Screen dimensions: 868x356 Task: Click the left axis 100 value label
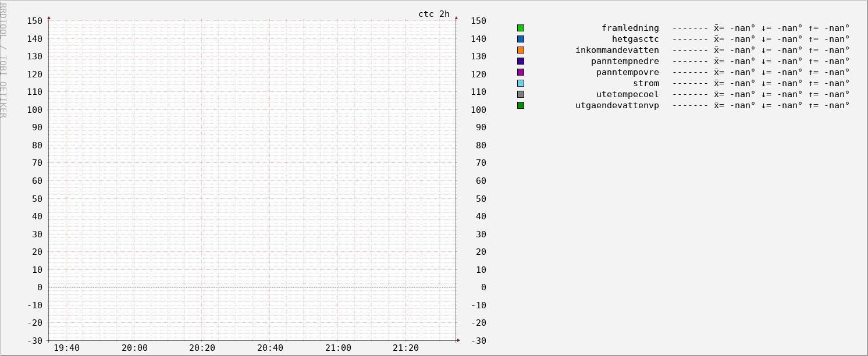click(x=35, y=110)
